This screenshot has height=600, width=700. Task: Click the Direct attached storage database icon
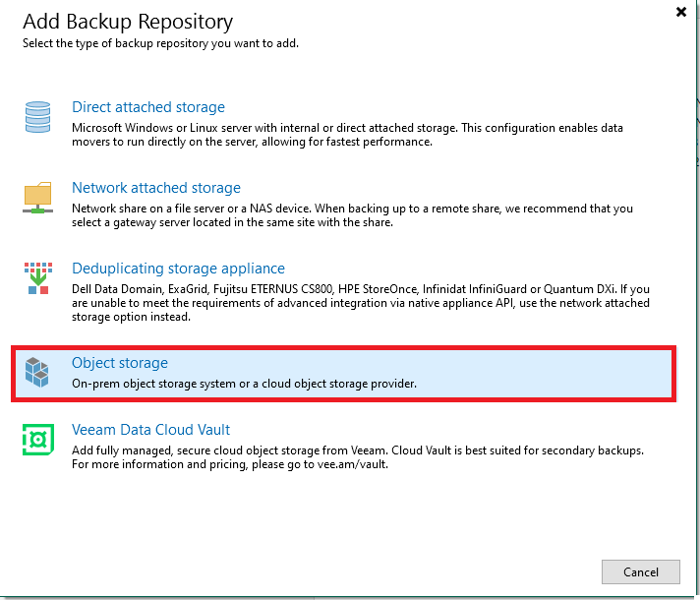pyautogui.click(x=37, y=117)
